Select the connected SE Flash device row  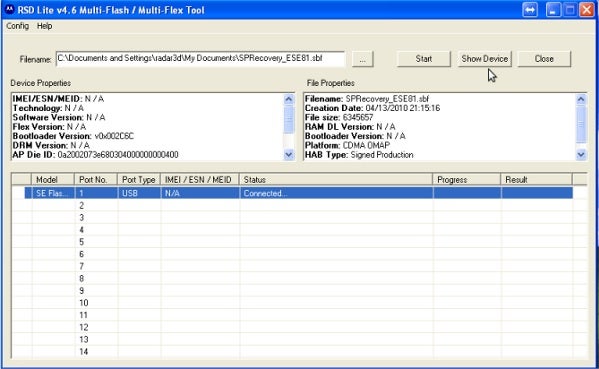[298, 193]
